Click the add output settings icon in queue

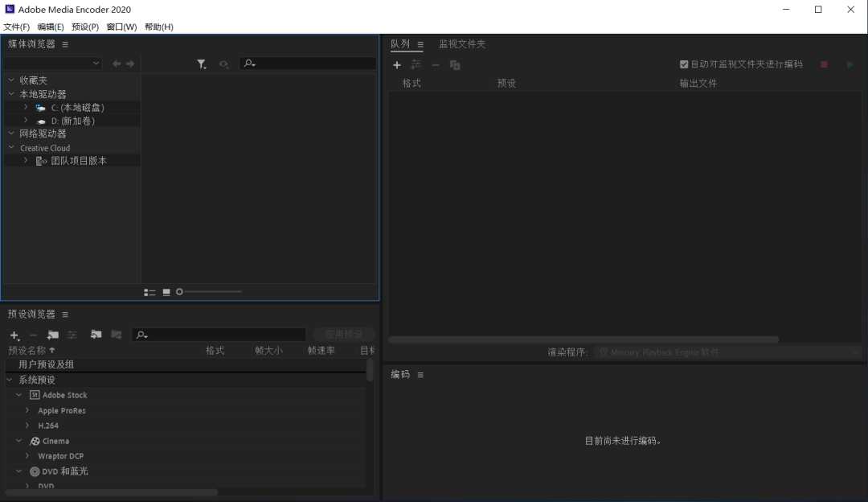click(416, 65)
